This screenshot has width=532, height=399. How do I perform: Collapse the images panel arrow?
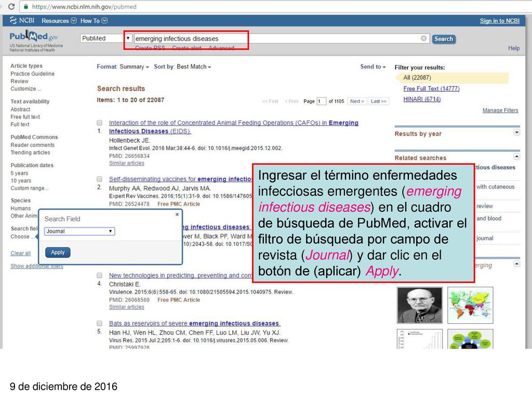[x=516, y=263]
